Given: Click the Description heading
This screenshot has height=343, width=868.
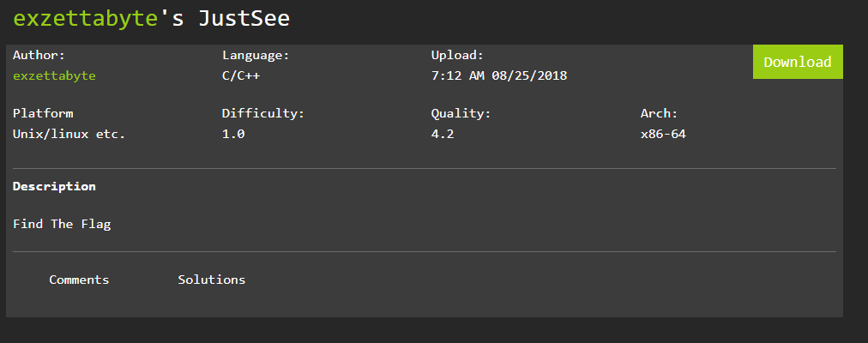Looking at the screenshot, I should click(x=54, y=186).
